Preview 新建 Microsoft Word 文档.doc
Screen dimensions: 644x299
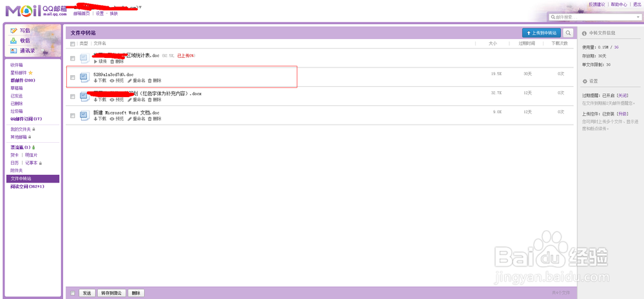coord(117,118)
